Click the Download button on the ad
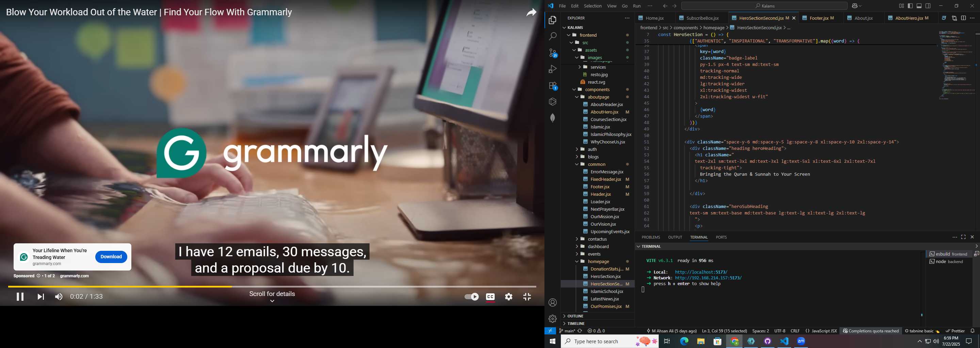Image resolution: width=980 pixels, height=348 pixels. [111, 257]
